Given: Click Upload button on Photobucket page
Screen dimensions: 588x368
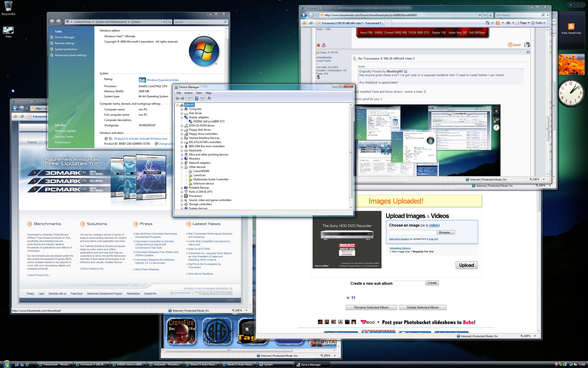Looking at the screenshot, I should pyautogui.click(x=466, y=265).
